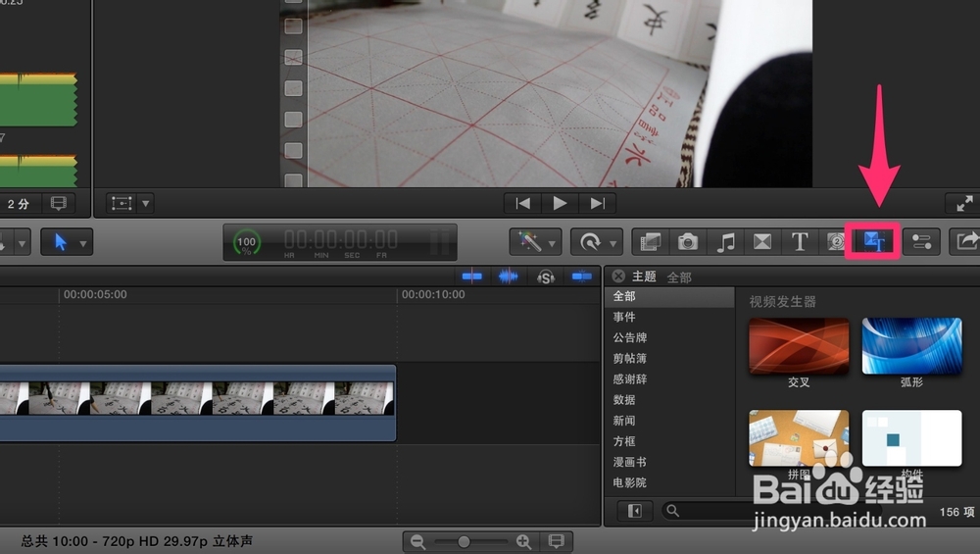Image resolution: width=980 pixels, height=554 pixels.
Task: Go to the next edit point
Action: click(x=598, y=203)
